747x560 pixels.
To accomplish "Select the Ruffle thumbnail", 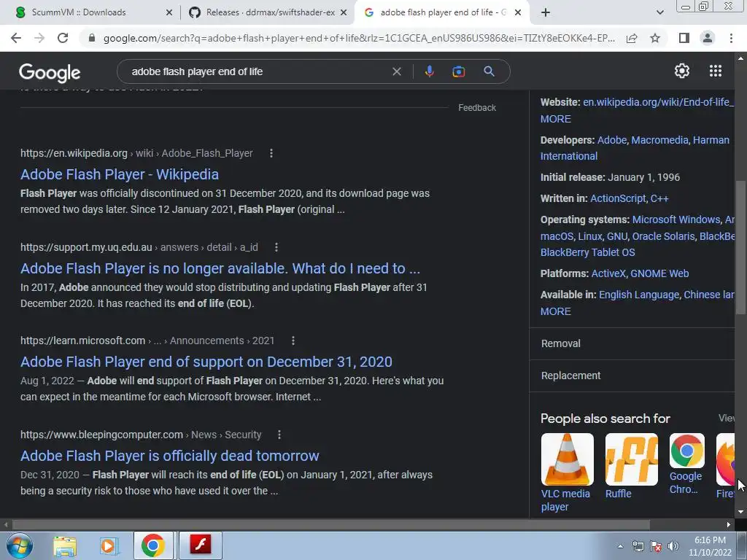I will (x=631, y=459).
